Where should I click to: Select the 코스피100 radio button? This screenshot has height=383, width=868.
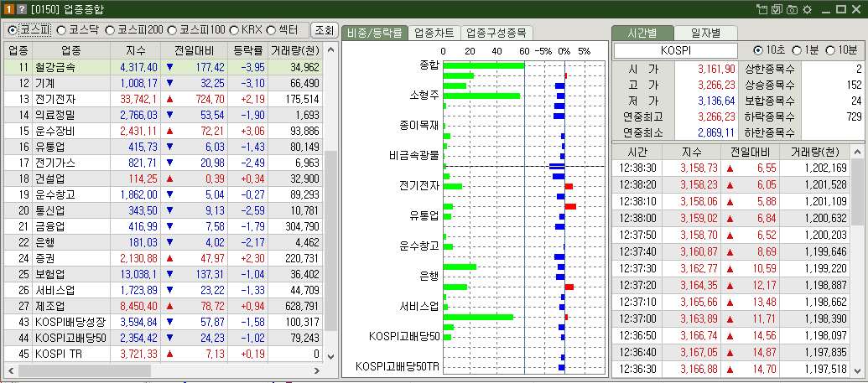point(172,30)
